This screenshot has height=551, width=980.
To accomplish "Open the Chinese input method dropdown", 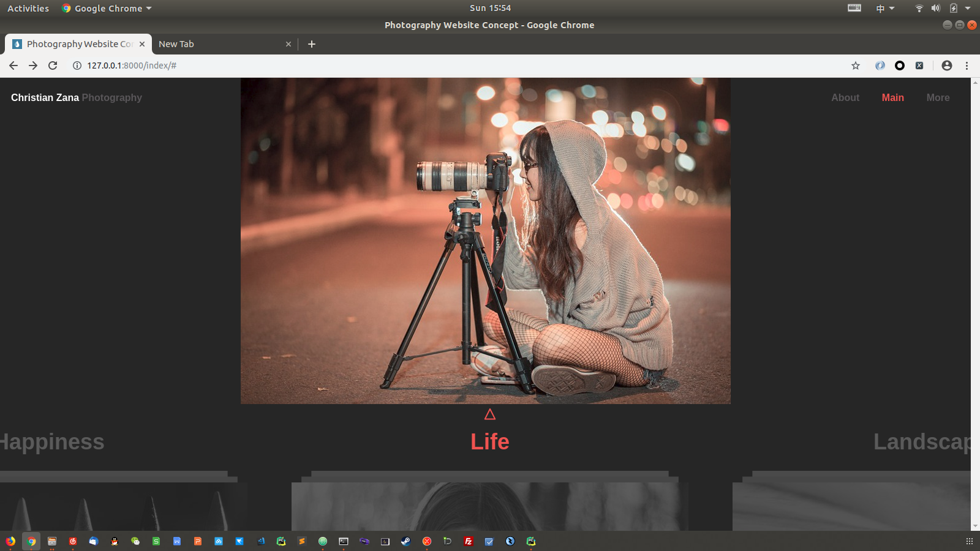I will click(885, 9).
